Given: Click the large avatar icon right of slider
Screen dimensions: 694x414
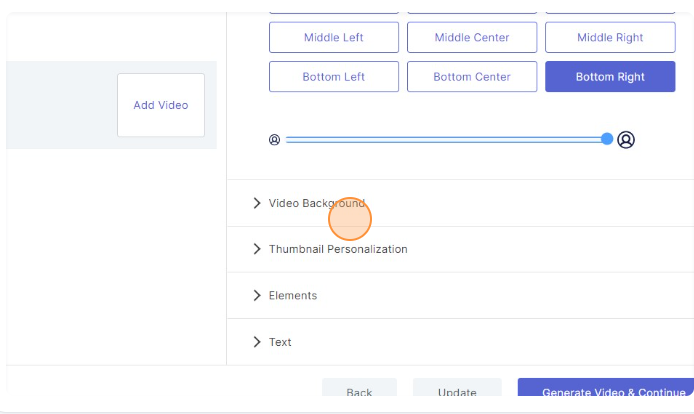Looking at the screenshot, I should pyautogui.click(x=626, y=140).
